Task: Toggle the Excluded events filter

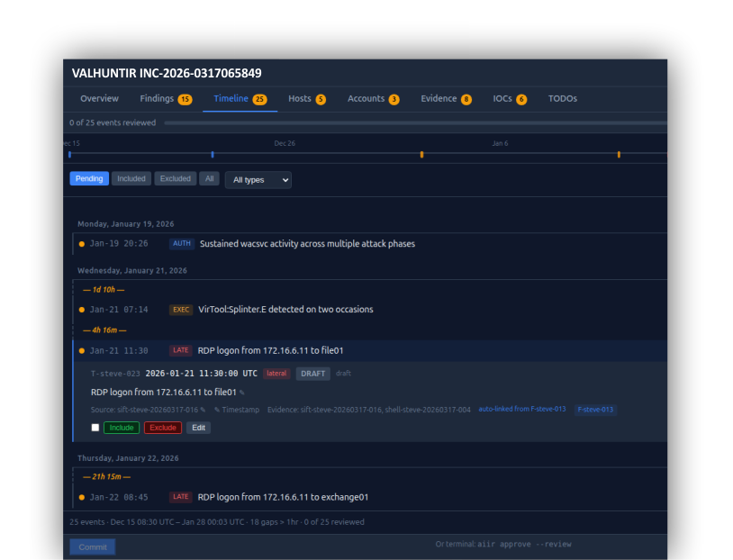Action: (175, 178)
